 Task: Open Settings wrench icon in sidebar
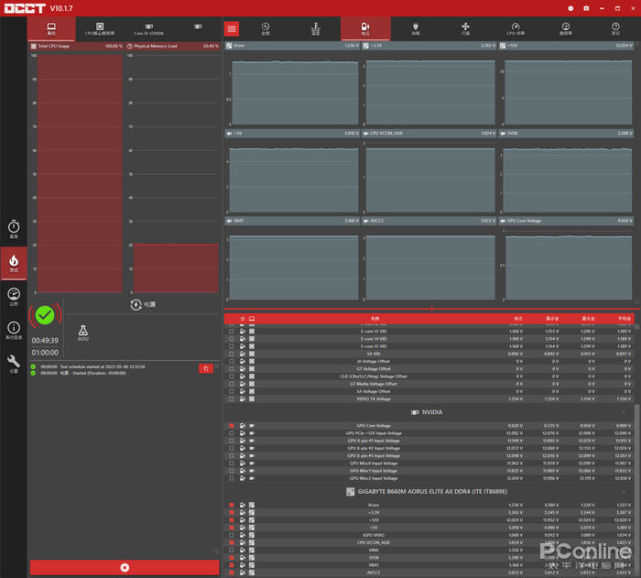click(x=13, y=363)
